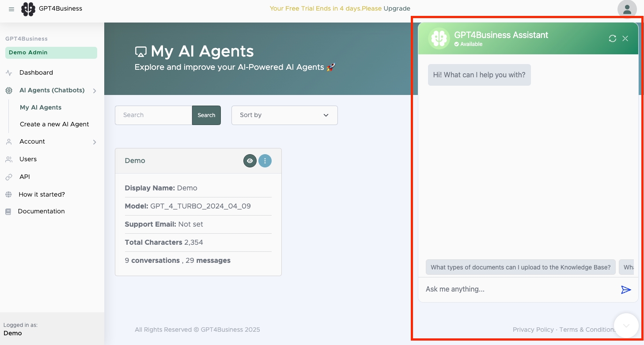The height and width of the screenshot is (345, 644).
Task: Close the GPT4Business Assistant chat panel
Action: 625,38
